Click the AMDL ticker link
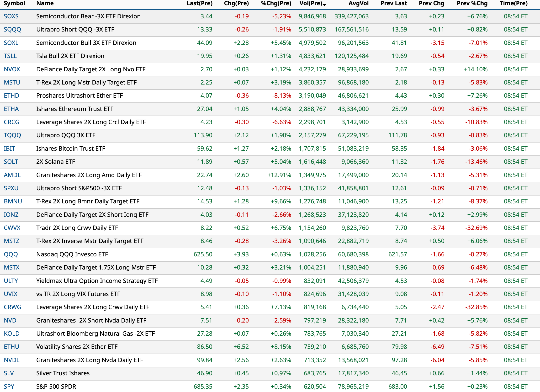The height and width of the screenshot is (392, 540). pyautogui.click(x=12, y=175)
